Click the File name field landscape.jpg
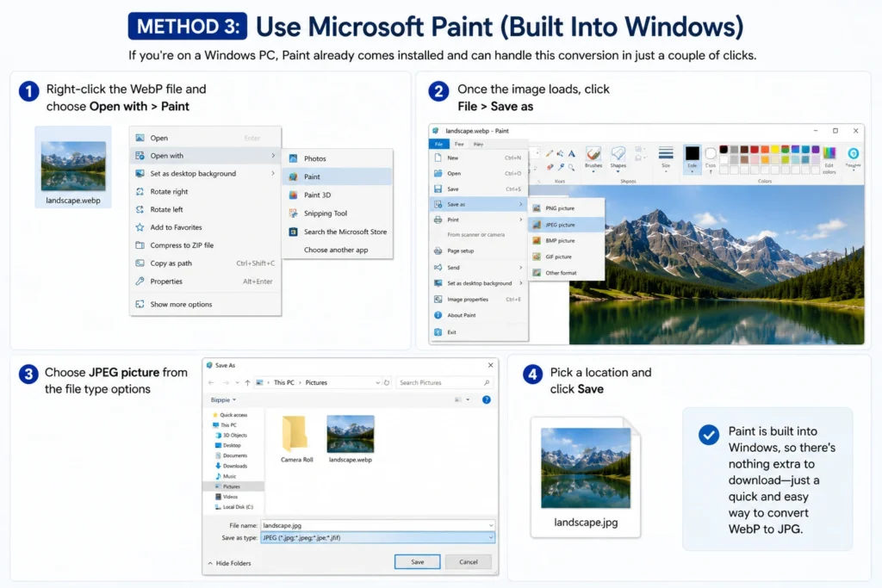 click(377, 526)
